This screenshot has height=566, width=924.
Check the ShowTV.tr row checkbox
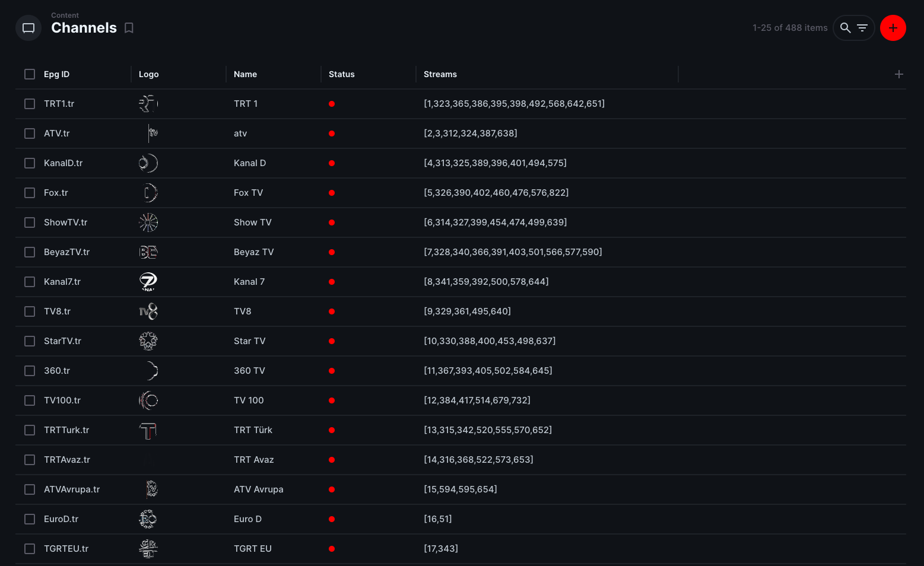click(x=30, y=222)
